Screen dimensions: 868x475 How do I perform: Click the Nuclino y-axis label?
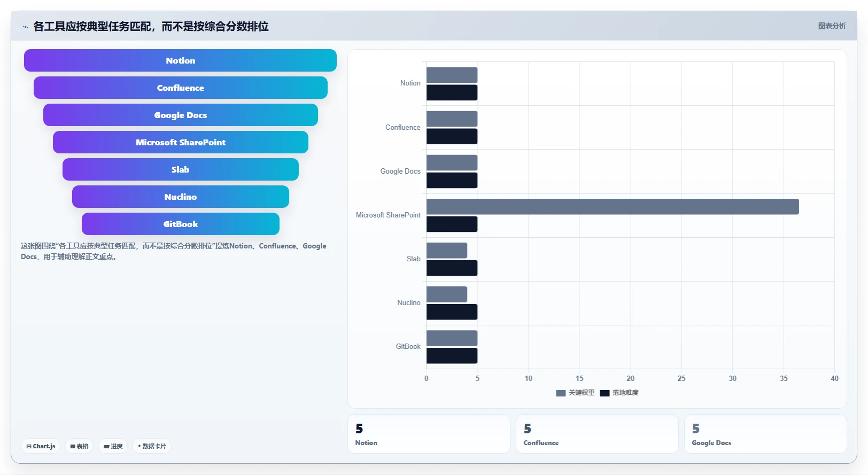[x=409, y=303]
